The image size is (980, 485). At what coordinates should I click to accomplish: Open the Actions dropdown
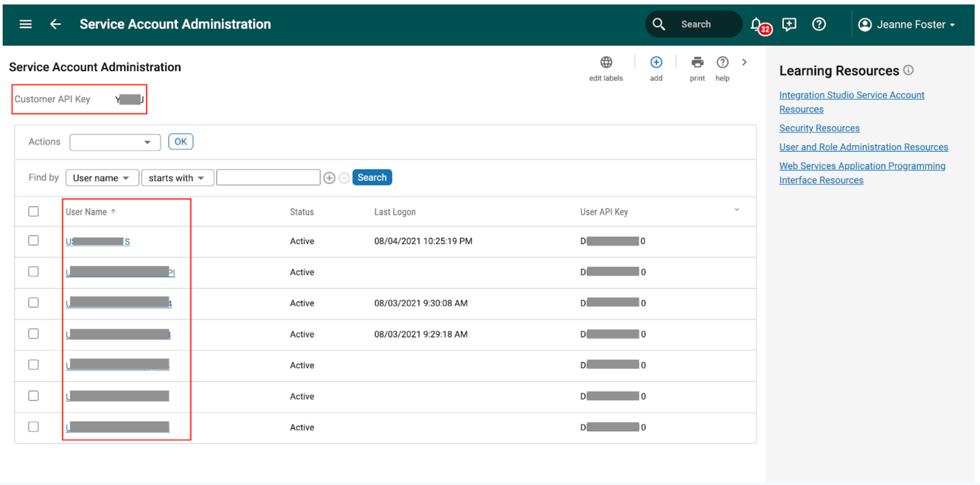pyautogui.click(x=115, y=142)
